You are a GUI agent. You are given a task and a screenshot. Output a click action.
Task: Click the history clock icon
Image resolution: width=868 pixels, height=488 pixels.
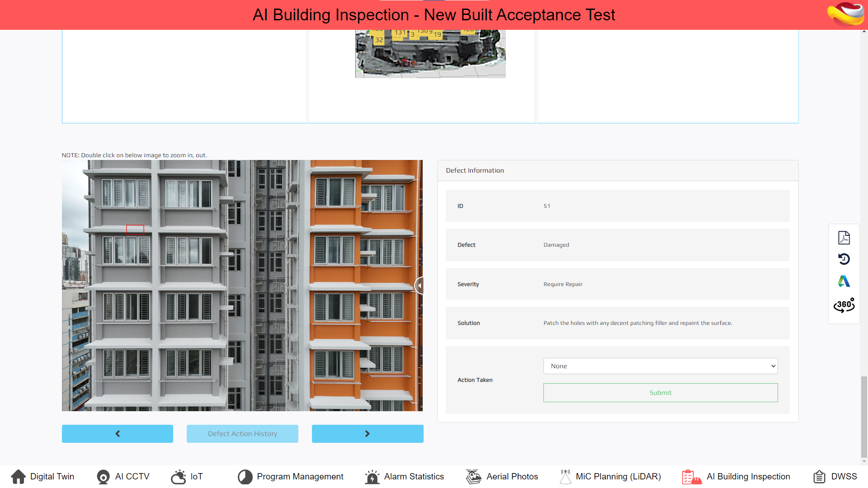844,259
